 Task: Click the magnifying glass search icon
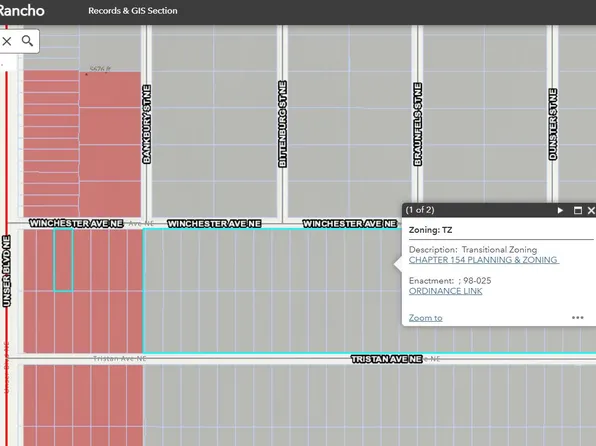pyautogui.click(x=27, y=41)
